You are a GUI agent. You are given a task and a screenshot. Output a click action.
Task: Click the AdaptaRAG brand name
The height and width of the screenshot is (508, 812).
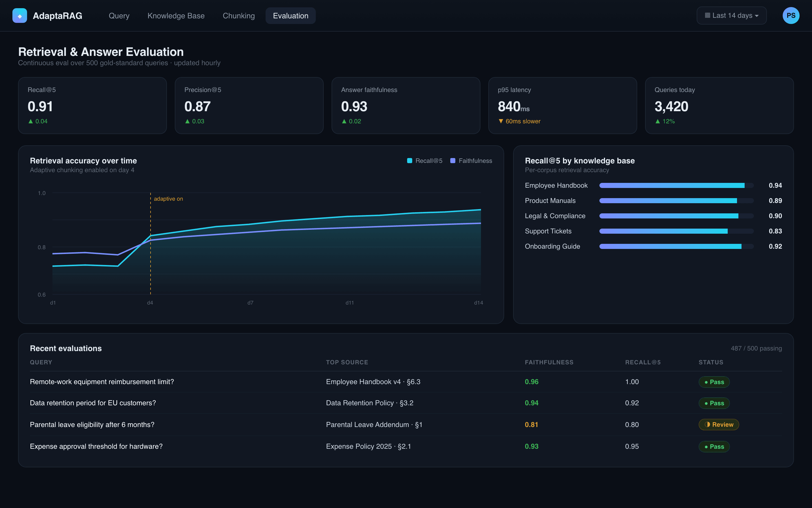tap(58, 16)
